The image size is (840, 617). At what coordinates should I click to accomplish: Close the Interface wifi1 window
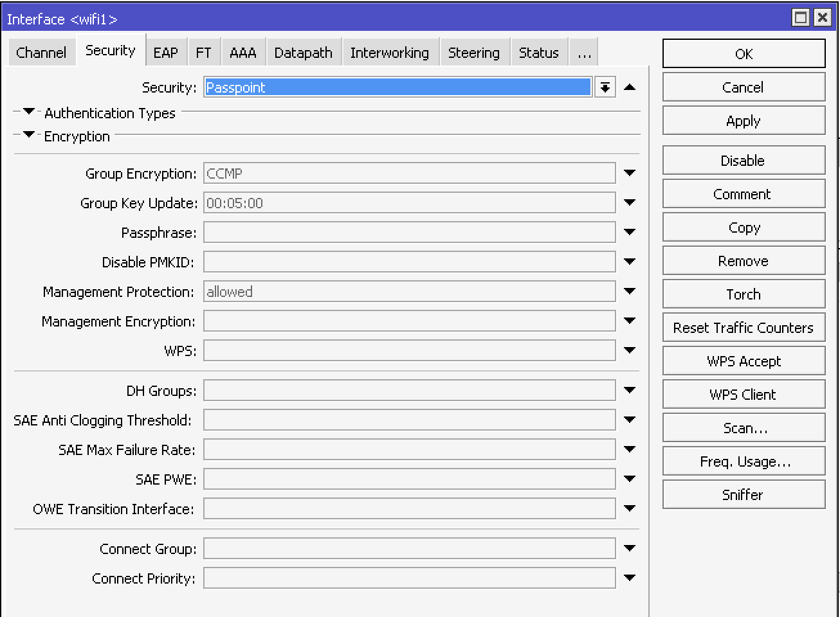(x=822, y=17)
